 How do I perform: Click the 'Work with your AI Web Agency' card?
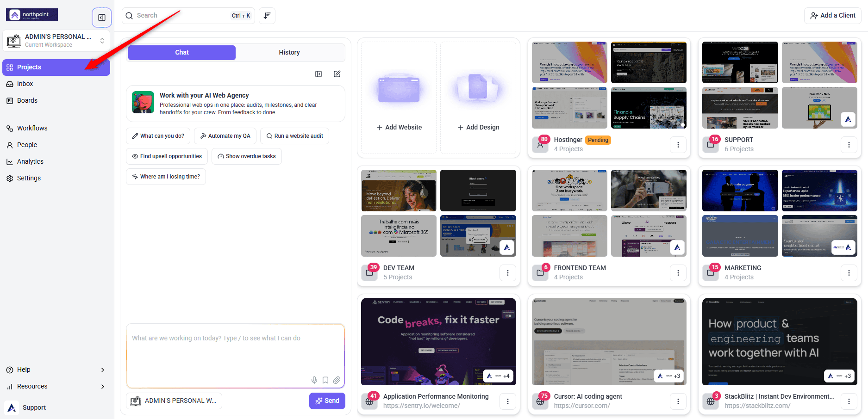(236, 104)
